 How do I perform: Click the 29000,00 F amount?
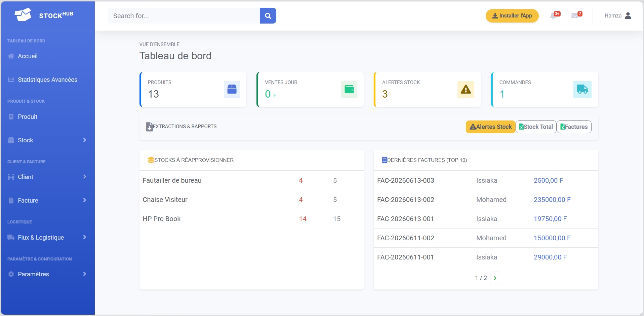click(550, 257)
